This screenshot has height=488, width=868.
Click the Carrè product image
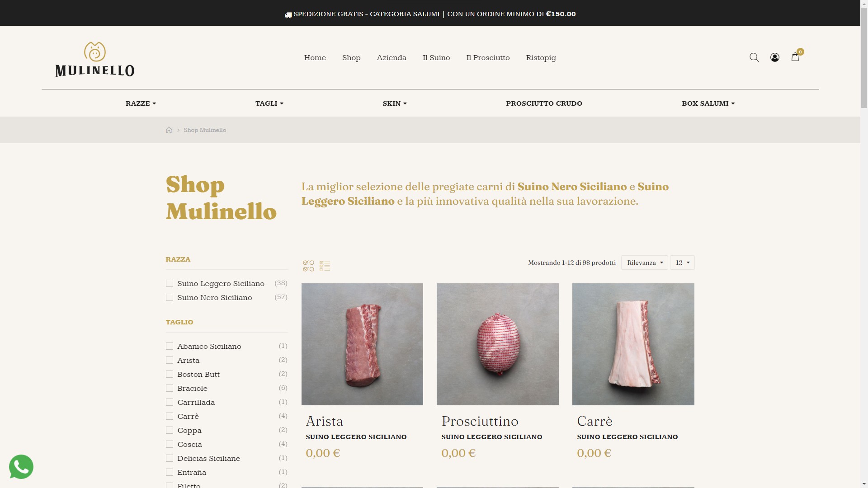[633, 344]
